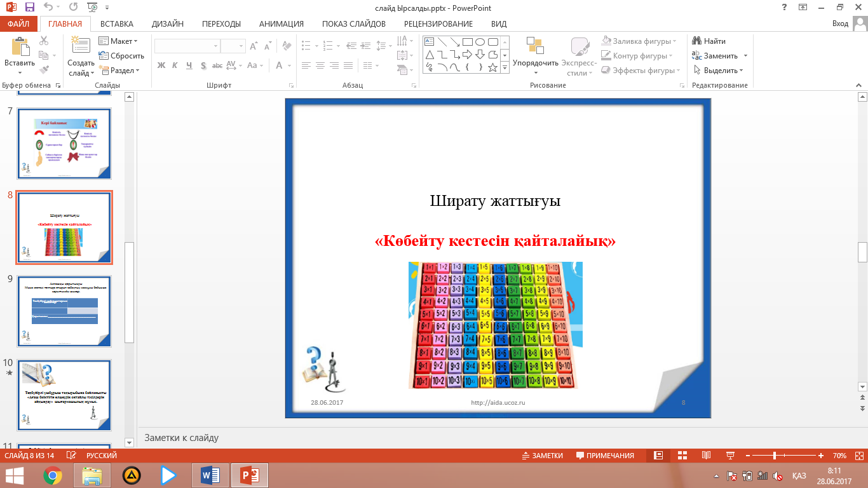The width and height of the screenshot is (868, 488).
Task: Toggle the ЗАМЕТКИ notes pane
Action: (x=542, y=456)
